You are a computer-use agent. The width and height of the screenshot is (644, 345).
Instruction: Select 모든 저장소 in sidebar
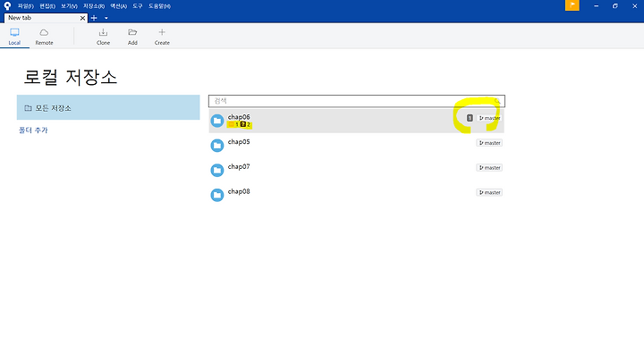pos(108,107)
